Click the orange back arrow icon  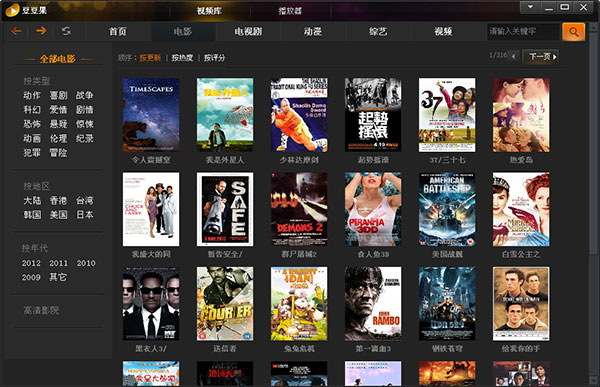(x=16, y=31)
